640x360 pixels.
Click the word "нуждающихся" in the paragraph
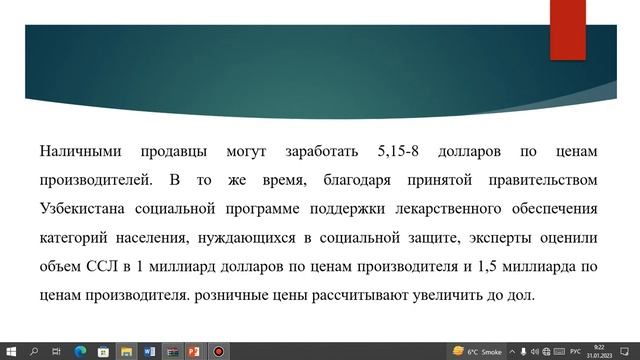pyautogui.click(x=247, y=238)
